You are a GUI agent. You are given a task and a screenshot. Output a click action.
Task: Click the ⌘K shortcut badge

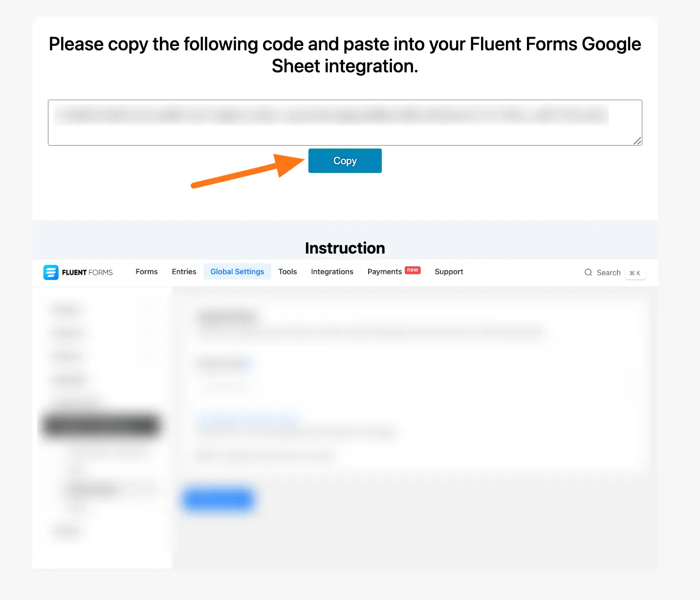tap(635, 273)
